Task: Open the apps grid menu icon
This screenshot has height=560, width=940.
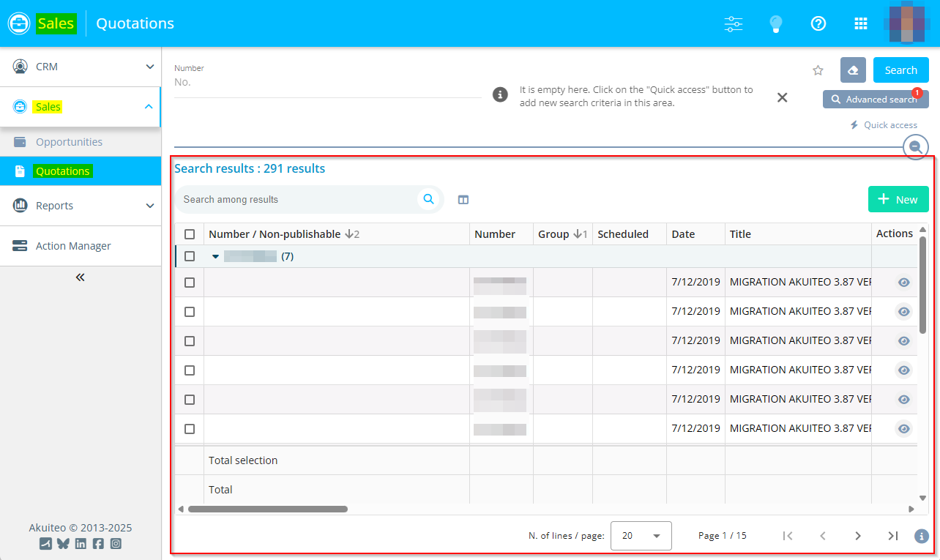Action: pos(861,23)
